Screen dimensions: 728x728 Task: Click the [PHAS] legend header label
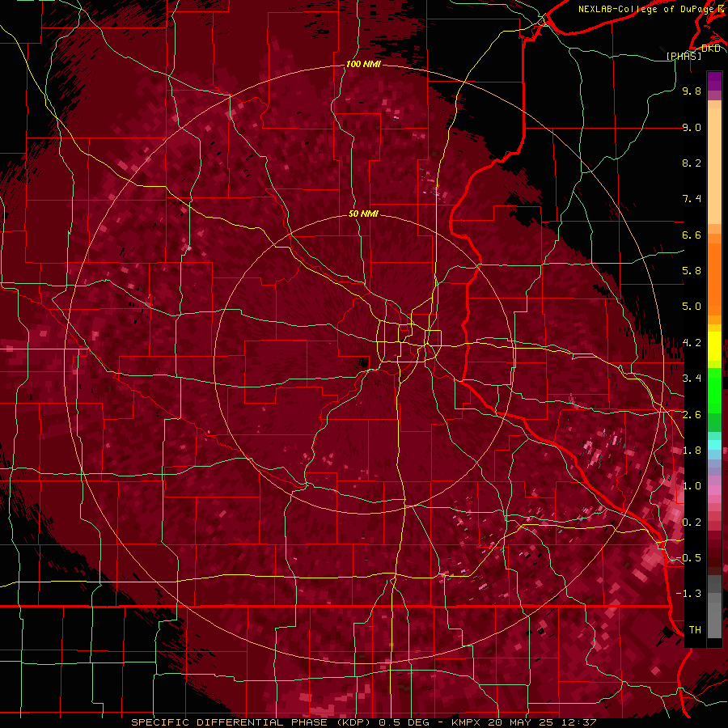tap(684, 56)
